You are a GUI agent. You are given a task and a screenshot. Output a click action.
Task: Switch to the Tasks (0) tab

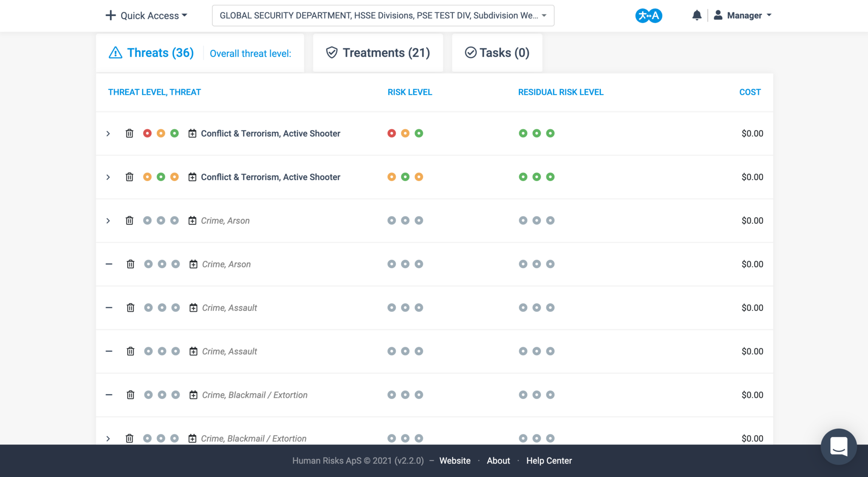pos(497,53)
